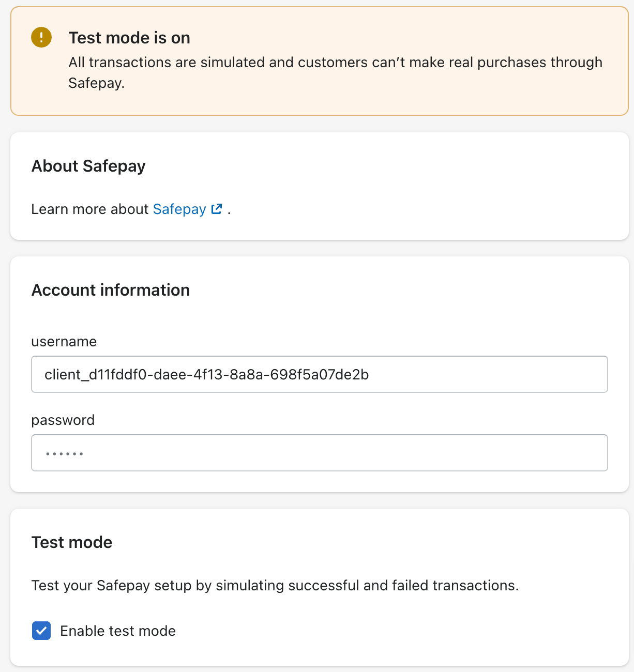Click the Account information heading

(111, 290)
